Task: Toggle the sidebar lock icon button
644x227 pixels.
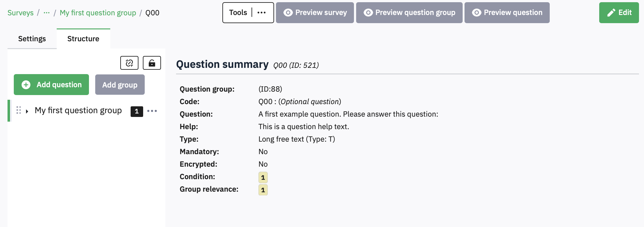Action: 152,63
